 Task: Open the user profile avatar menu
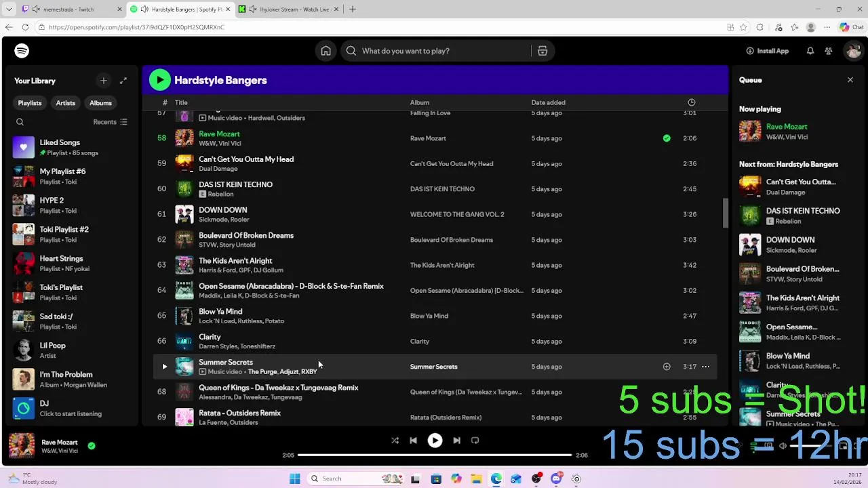coord(852,51)
